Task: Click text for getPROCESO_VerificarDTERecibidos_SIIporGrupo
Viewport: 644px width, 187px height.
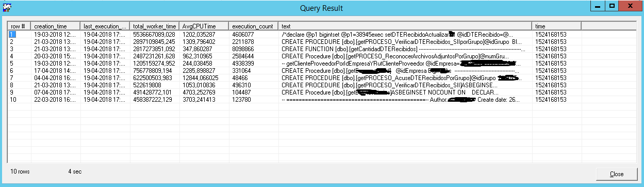Action: (x=405, y=41)
